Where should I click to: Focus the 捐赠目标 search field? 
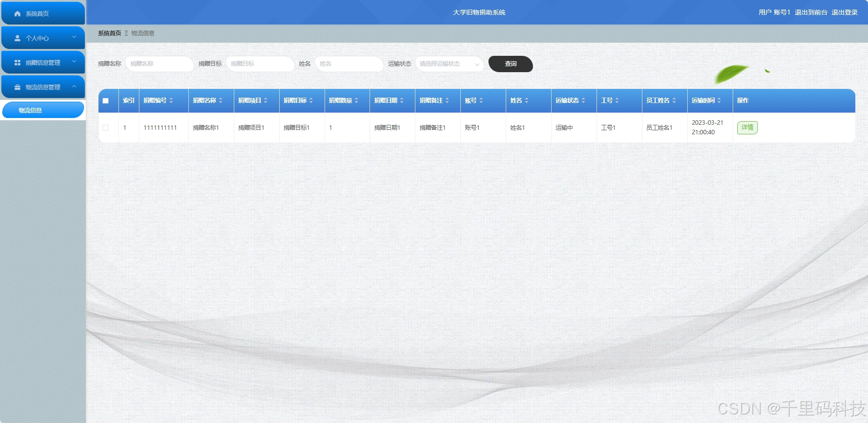pos(260,64)
